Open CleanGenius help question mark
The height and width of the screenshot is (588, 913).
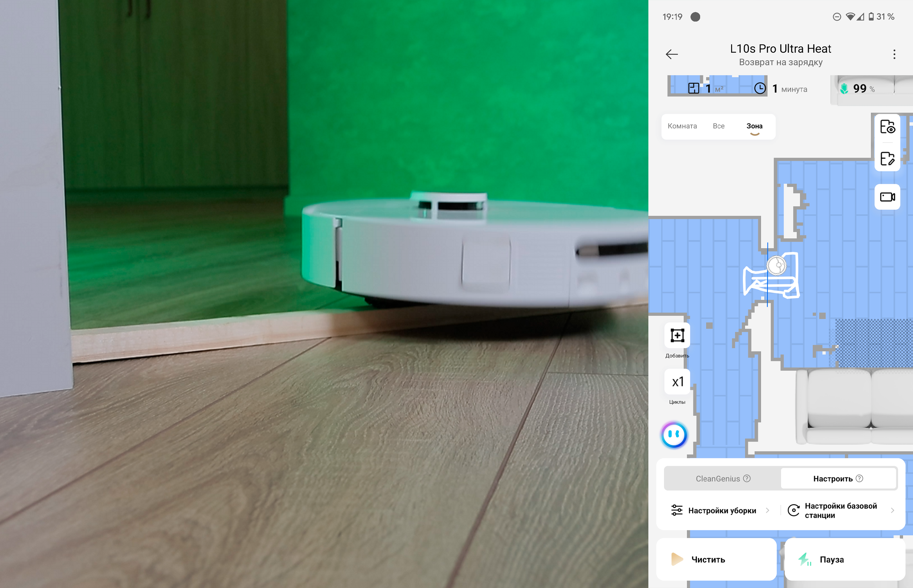coord(747,478)
